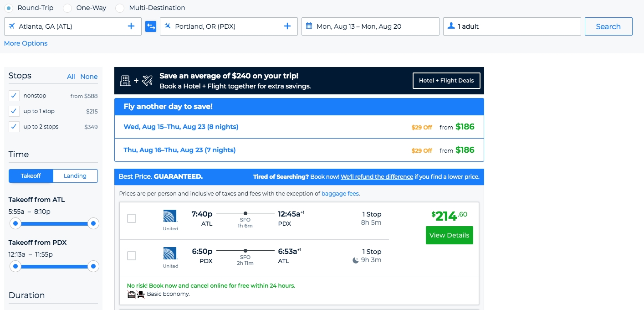Screen dimensions: 644x310
Task: Select the Multi-Destination radio button
Action: pyautogui.click(x=120, y=8)
